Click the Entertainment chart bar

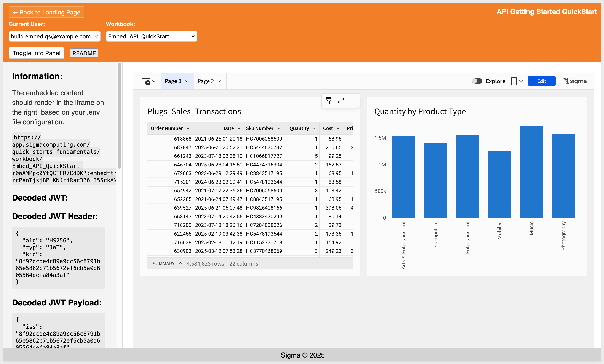pyautogui.click(x=467, y=176)
